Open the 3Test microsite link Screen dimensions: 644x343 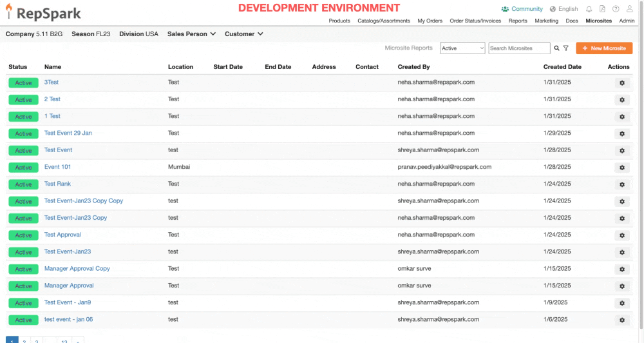52,83
